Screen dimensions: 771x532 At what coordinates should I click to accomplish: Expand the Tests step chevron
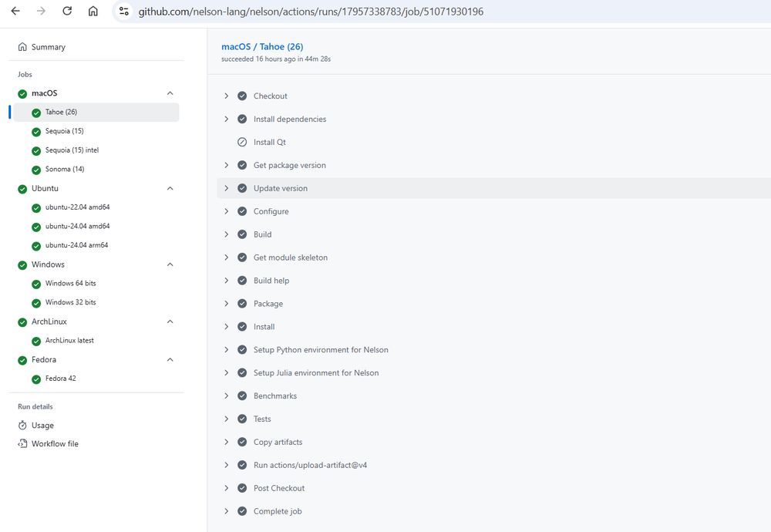pos(226,419)
